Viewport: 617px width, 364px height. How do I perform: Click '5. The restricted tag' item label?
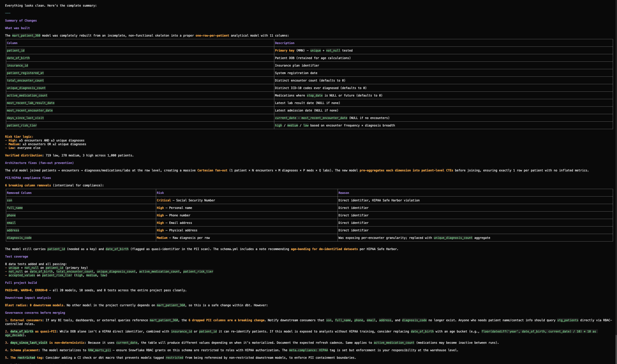[24, 358]
